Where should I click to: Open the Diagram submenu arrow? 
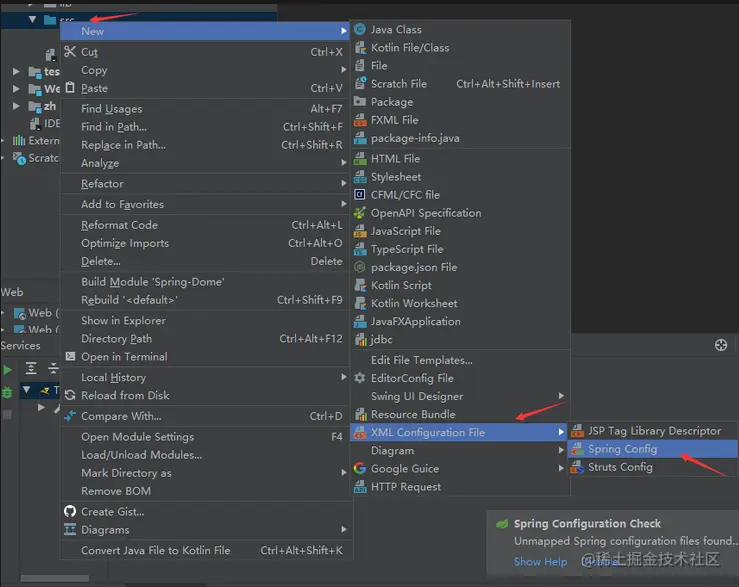pos(561,450)
